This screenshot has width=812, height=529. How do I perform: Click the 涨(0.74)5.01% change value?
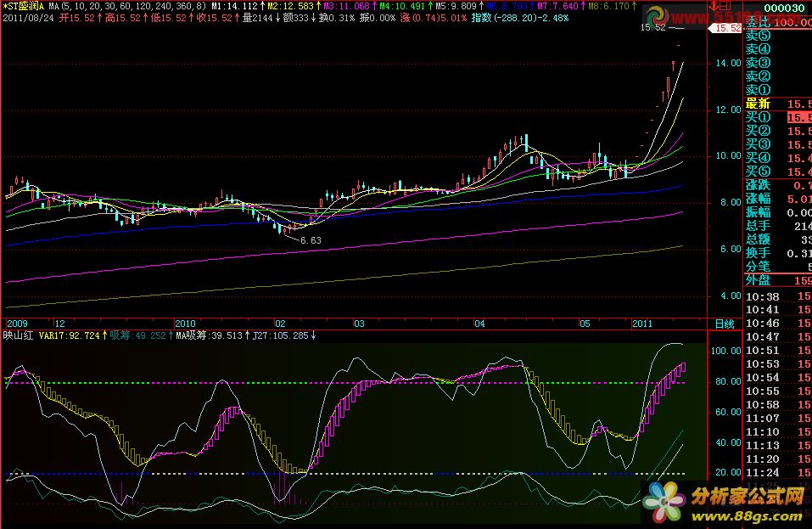(434, 18)
